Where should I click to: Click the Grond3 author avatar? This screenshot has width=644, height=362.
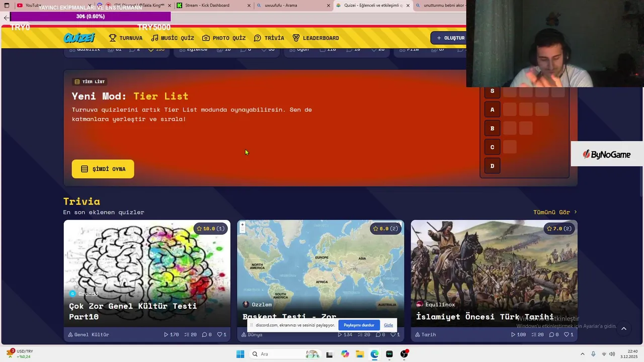pos(72,294)
